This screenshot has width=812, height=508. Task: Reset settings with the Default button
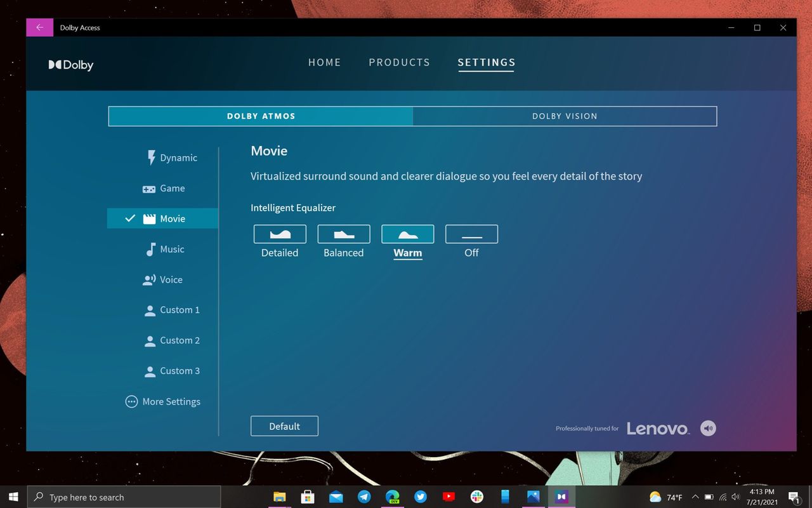pyautogui.click(x=284, y=426)
